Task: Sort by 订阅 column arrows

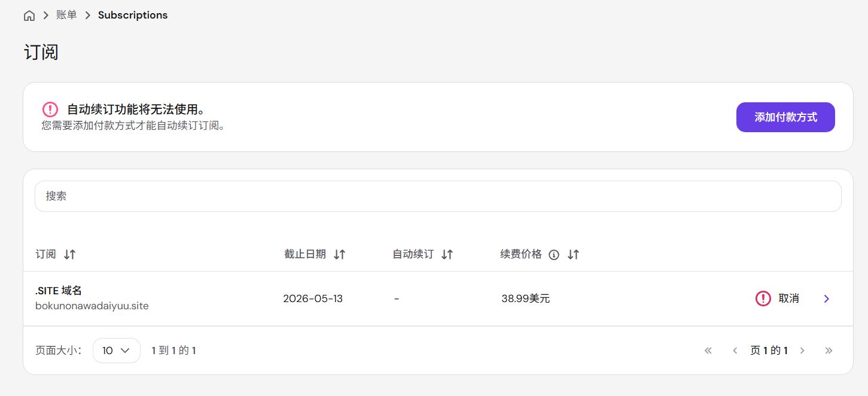Action: click(70, 254)
